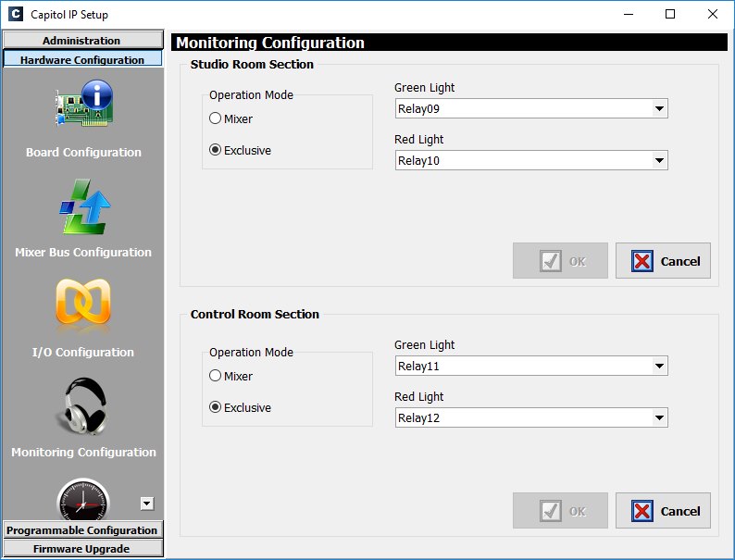Switch to Administration section tab
The width and height of the screenshot is (735, 560).
coord(83,41)
